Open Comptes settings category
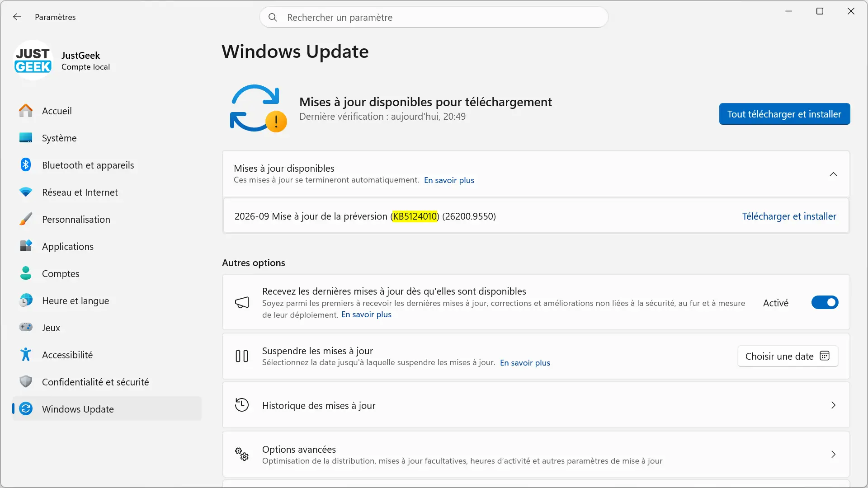 click(107, 273)
